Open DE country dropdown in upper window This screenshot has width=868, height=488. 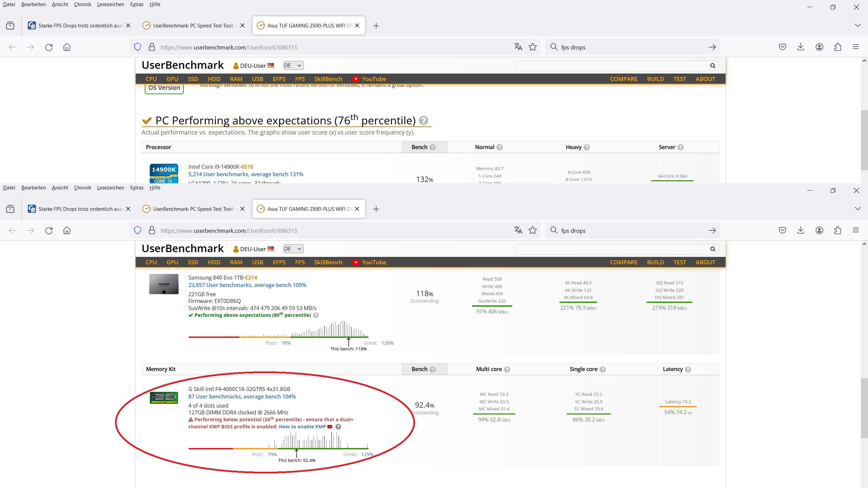point(293,65)
